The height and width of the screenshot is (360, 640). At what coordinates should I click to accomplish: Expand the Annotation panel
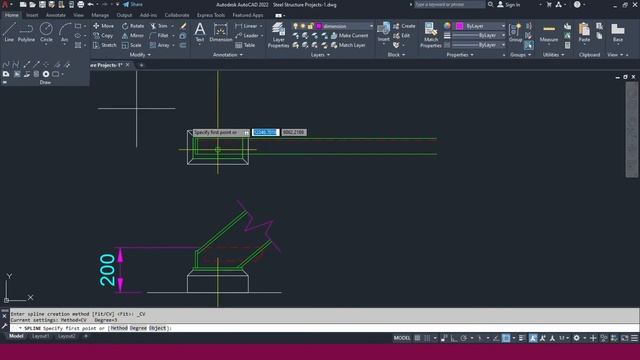click(x=227, y=55)
